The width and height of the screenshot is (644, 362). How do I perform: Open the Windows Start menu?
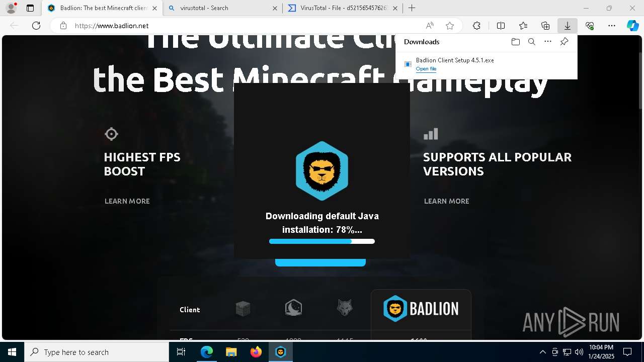tap(12, 352)
